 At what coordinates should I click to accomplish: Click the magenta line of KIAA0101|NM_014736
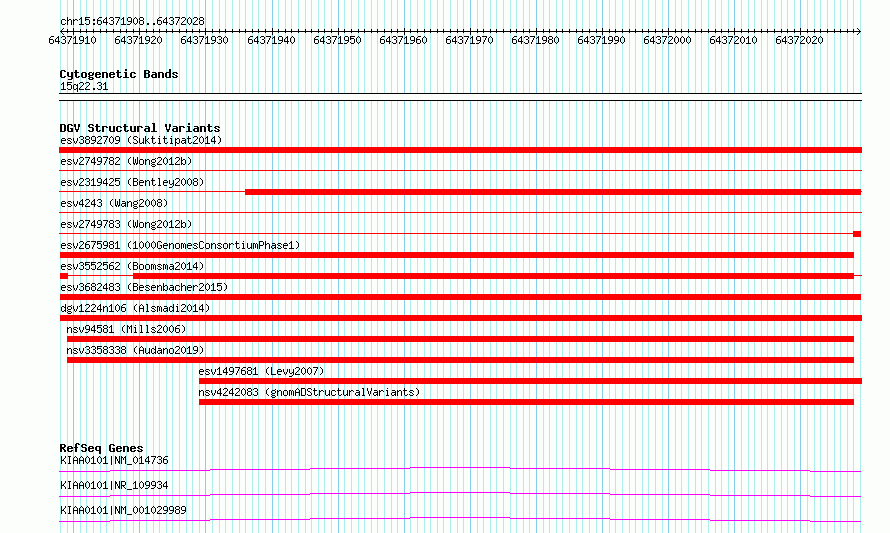460,469
